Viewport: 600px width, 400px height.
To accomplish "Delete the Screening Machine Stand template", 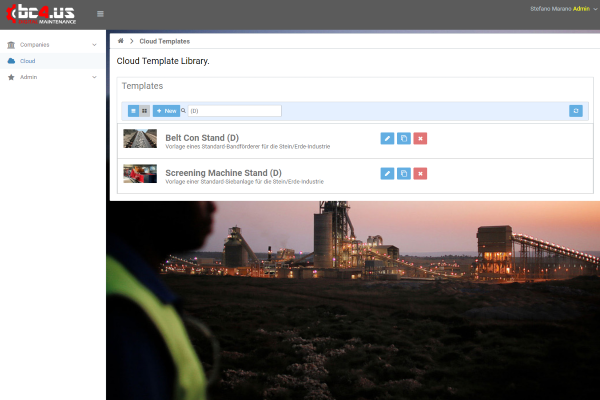I will [420, 173].
